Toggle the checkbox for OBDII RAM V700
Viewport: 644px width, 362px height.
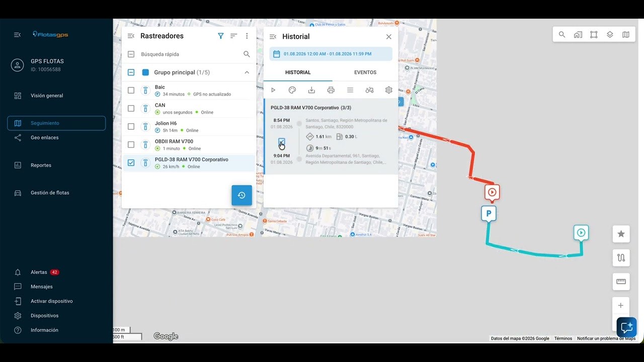pyautogui.click(x=131, y=145)
